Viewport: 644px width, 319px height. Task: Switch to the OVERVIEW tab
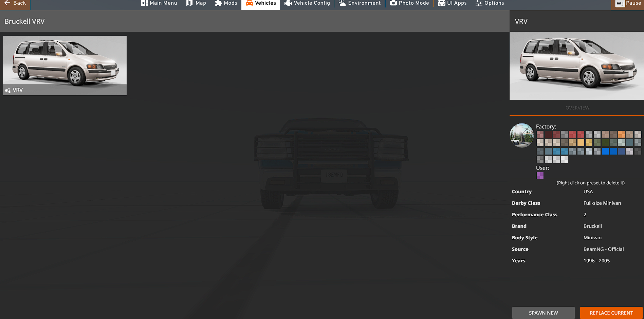coord(577,108)
